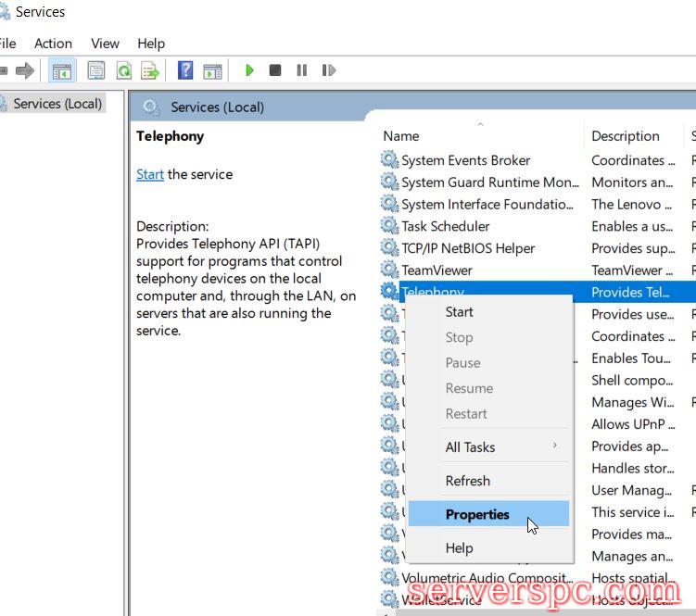
Task: Click the show/hide action pane icon
Action: (x=212, y=70)
